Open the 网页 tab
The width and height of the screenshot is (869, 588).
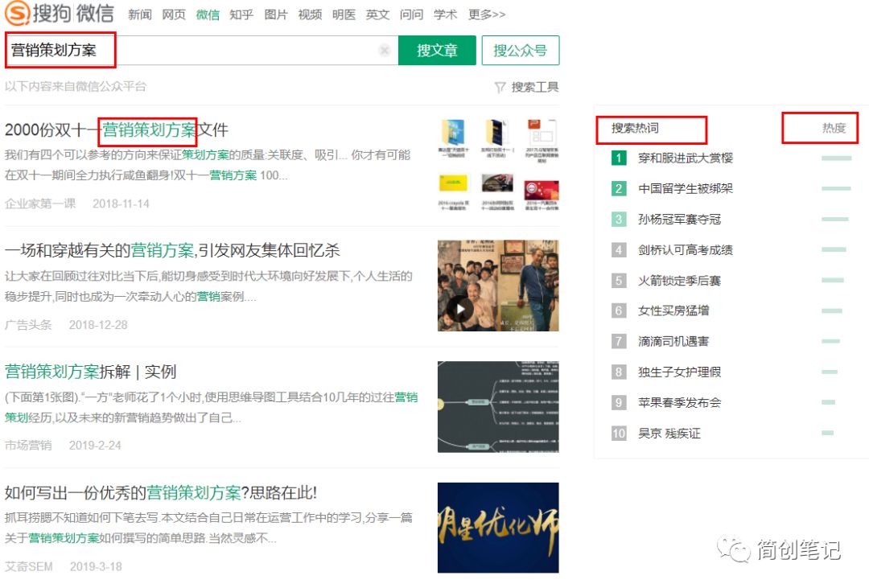click(x=174, y=14)
